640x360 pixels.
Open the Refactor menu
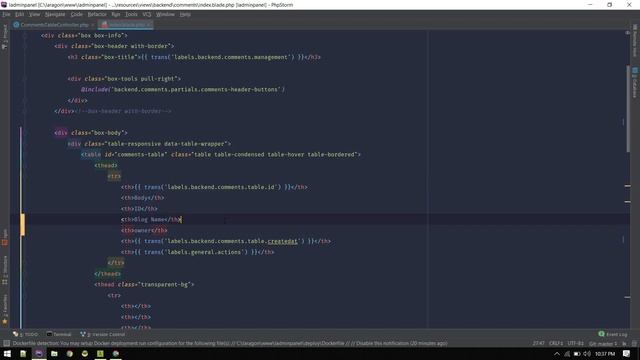coord(97,14)
